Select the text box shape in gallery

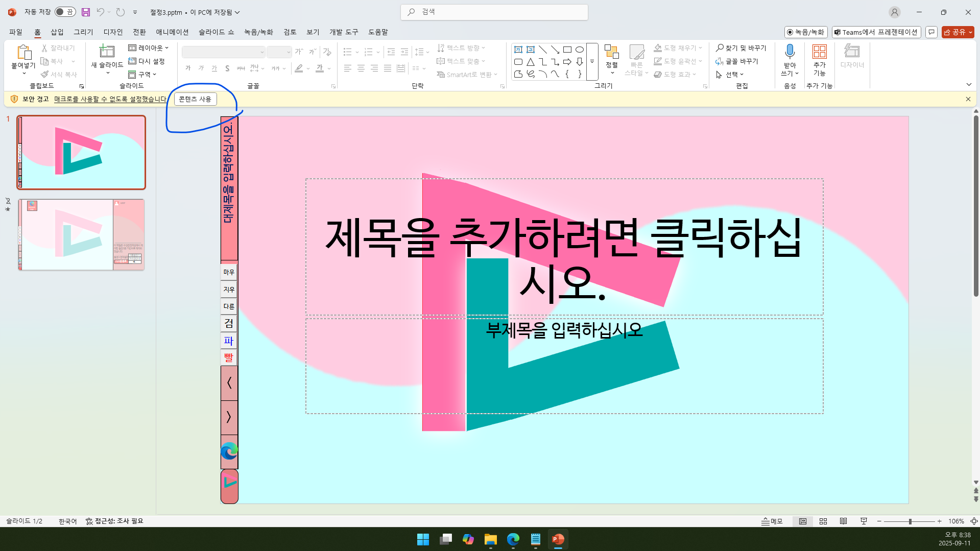click(x=518, y=50)
